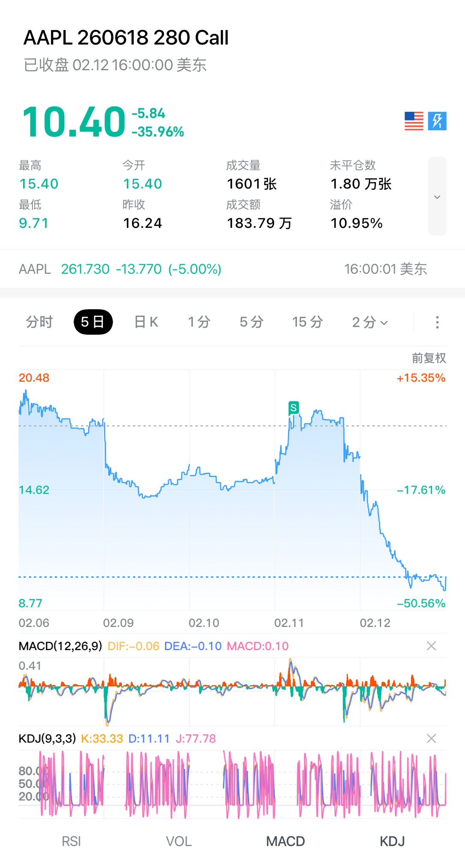Image resolution: width=465 pixels, height=868 pixels.
Task: Select the 5日 chart tab
Action: (x=93, y=322)
